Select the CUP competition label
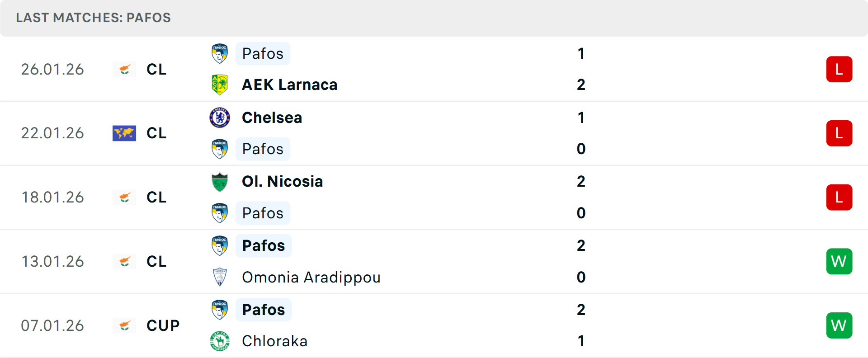Viewport: 868px width, 358px height. click(163, 325)
